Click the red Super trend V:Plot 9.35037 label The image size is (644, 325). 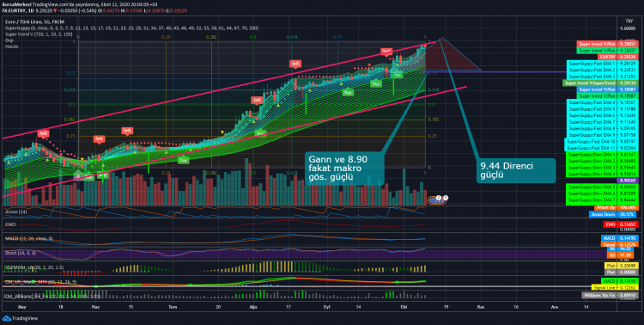pos(607,44)
